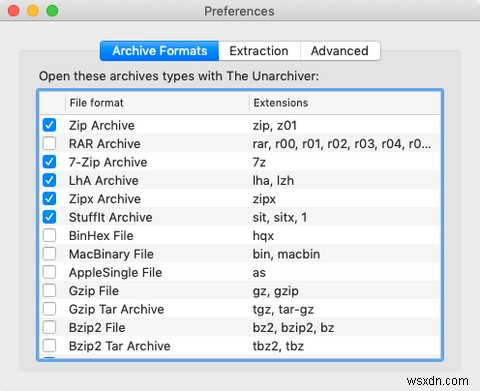
Task: Enable the Bzip2 File checkbox
Action: [49, 327]
